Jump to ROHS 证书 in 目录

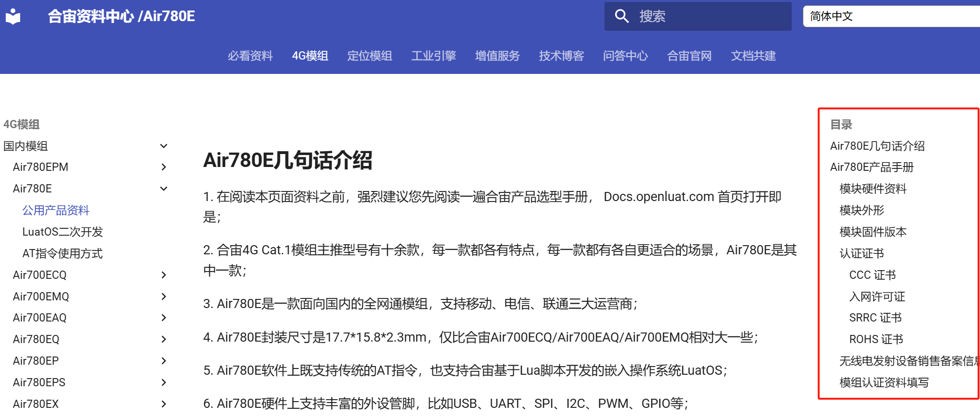(x=876, y=339)
